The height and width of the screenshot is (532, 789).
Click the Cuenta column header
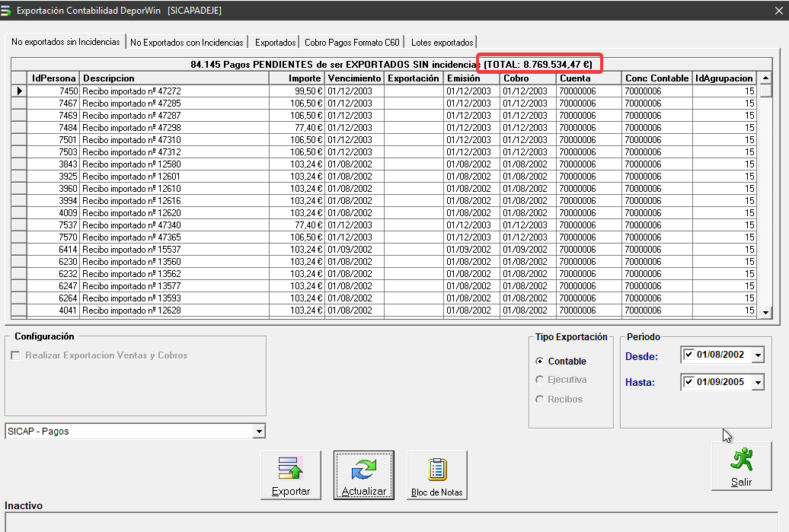point(589,78)
